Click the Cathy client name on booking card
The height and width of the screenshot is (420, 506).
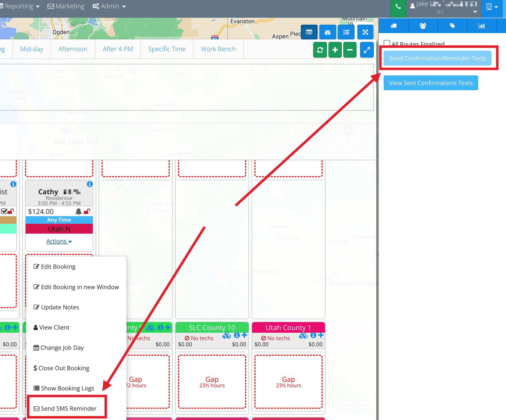[x=48, y=192]
